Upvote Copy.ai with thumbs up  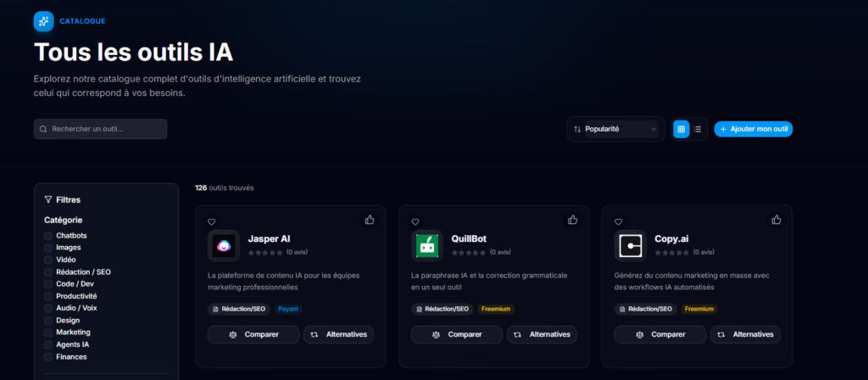coord(776,220)
